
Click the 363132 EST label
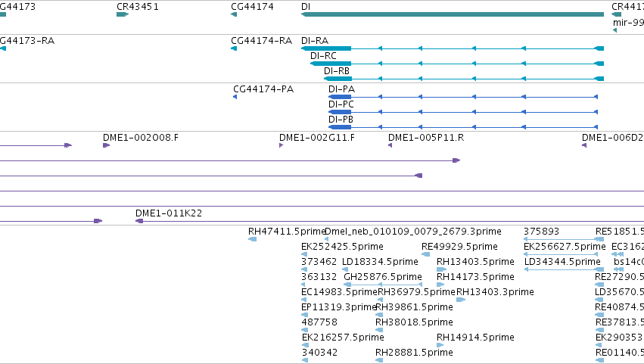[x=319, y=277]
